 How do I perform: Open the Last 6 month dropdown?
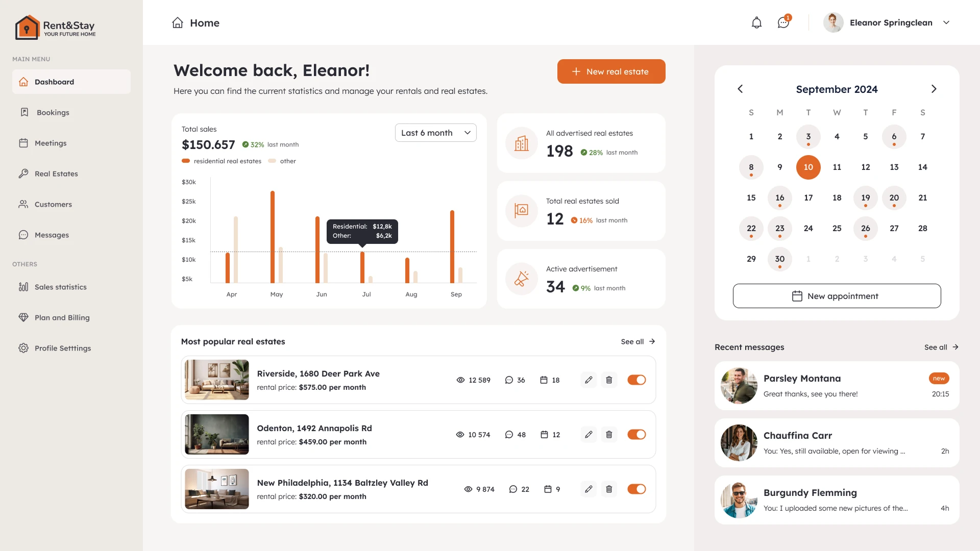click(x=435, y=133)
